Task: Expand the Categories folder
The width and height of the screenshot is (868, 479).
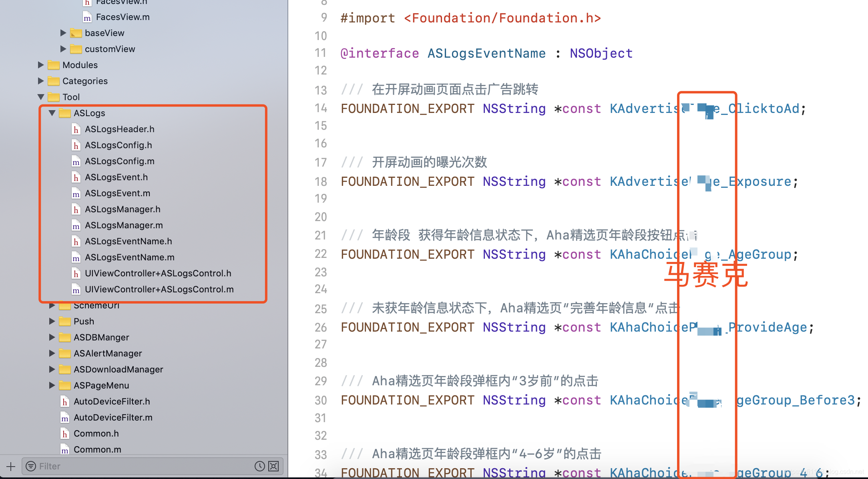Action: tap(41, 81)
